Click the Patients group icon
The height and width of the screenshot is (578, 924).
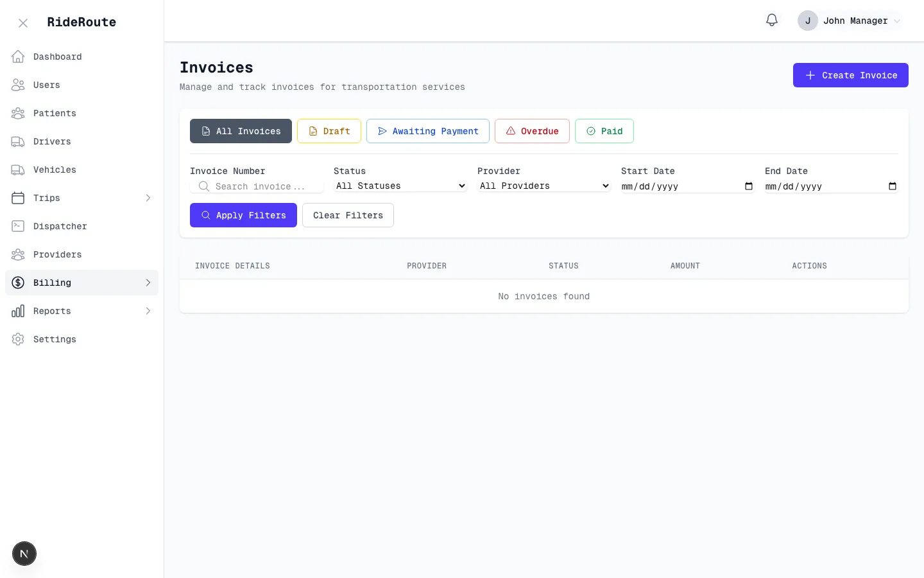(18, 113)
